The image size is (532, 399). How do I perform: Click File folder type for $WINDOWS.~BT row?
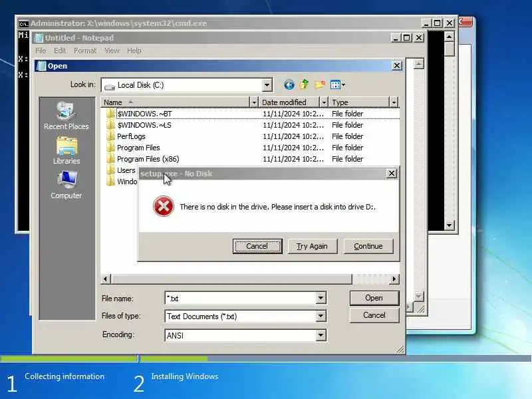347,114
